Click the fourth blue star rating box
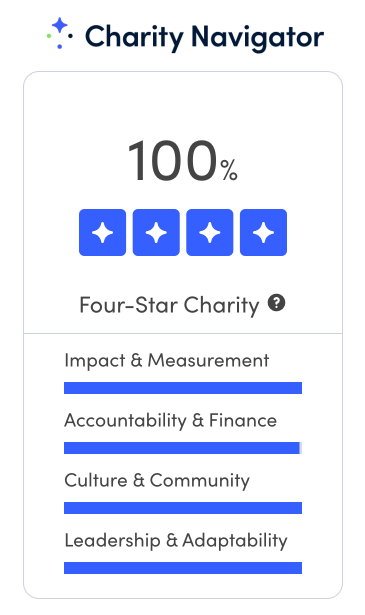365x615 pixels. pos(263,233)
